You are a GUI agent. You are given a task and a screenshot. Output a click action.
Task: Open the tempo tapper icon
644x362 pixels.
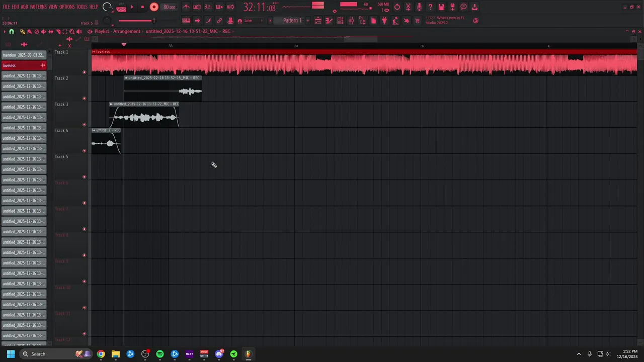click(x=395, y=21)
